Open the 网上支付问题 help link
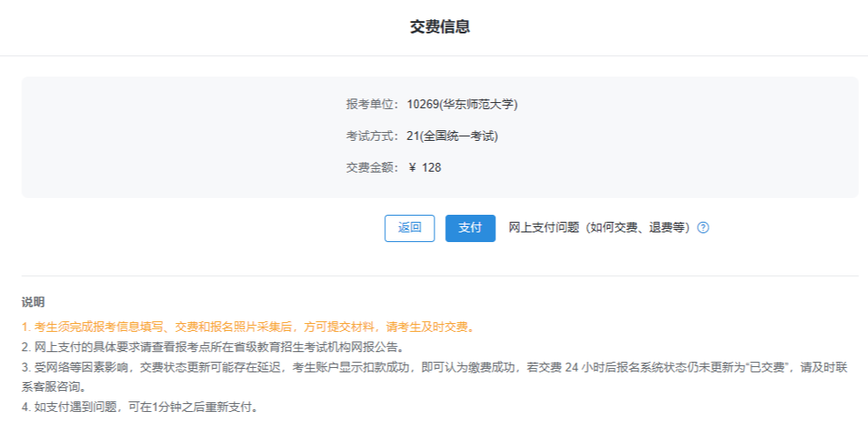This screenshot has height=441, width=868. tap(599, 228)
